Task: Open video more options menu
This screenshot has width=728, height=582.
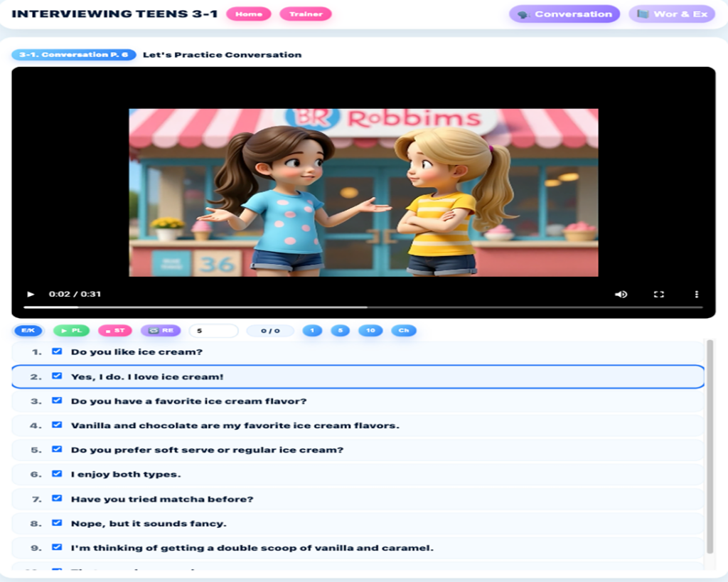Action: [696, 294]
